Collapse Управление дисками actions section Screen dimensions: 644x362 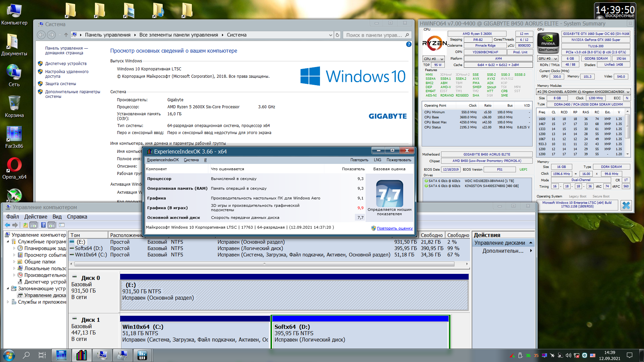(531, 243)
